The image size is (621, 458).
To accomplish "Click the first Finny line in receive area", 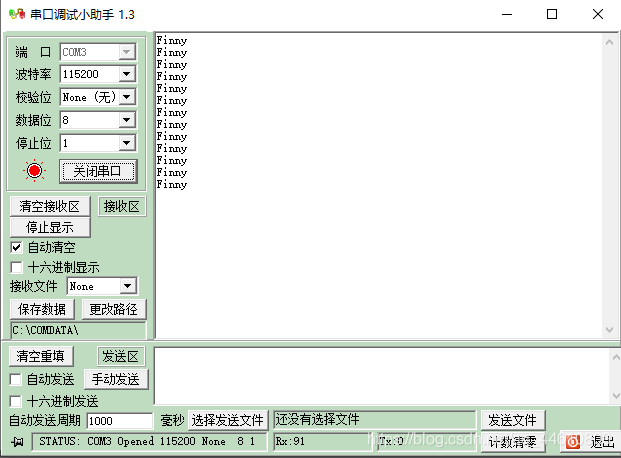I will 171,40.
